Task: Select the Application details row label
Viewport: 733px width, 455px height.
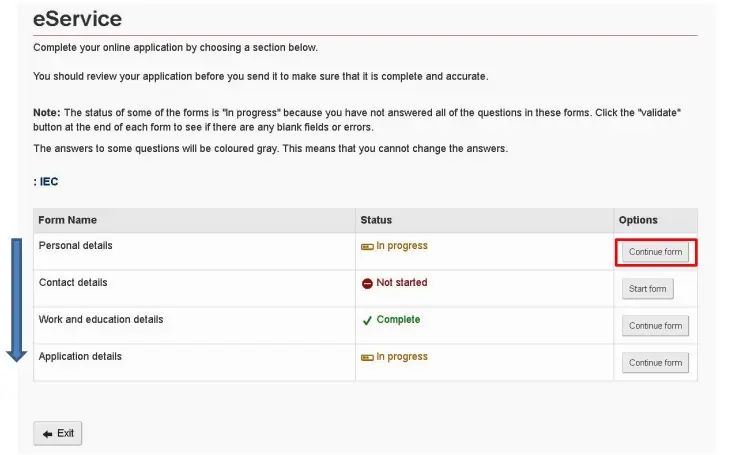Action: tap(80, 356)
